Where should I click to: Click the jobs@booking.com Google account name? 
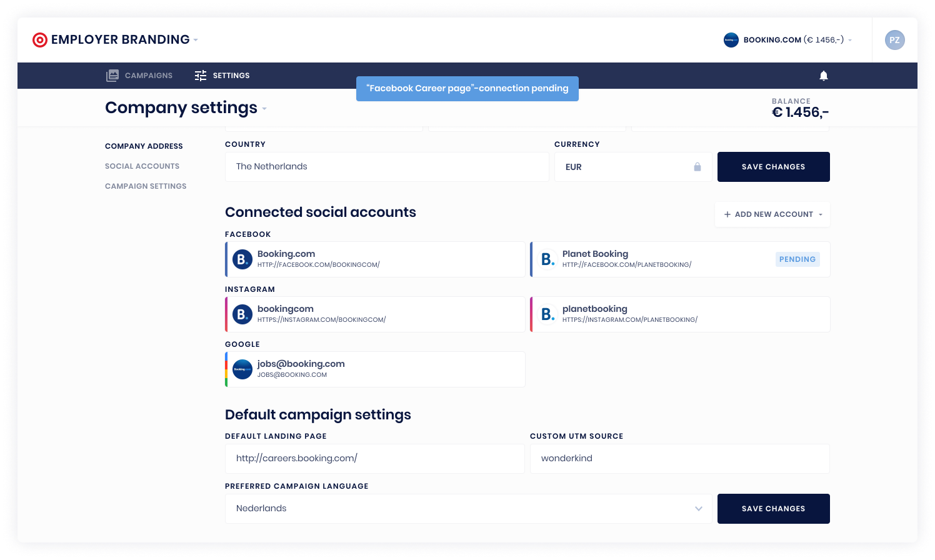click(301, 364)
